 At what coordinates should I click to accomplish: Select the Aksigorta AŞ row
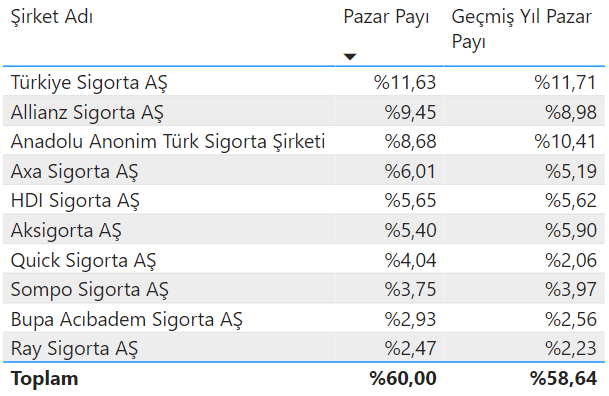tap(304, 230)
